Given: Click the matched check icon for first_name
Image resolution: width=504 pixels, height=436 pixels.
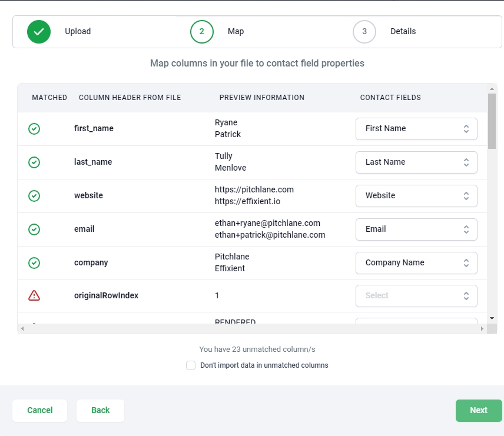Looking at the screenshot, I should coord(34,129).
